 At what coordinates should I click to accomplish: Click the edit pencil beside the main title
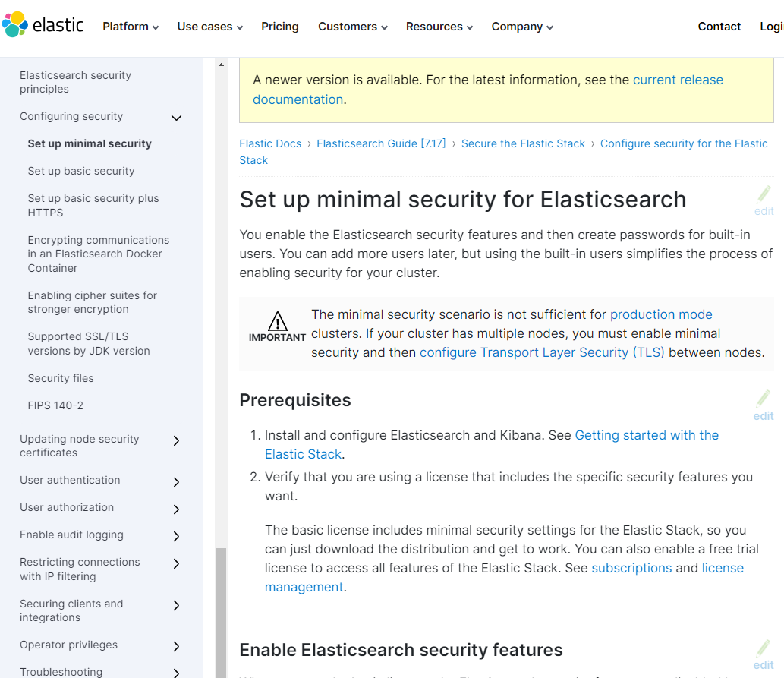(764, 200)
